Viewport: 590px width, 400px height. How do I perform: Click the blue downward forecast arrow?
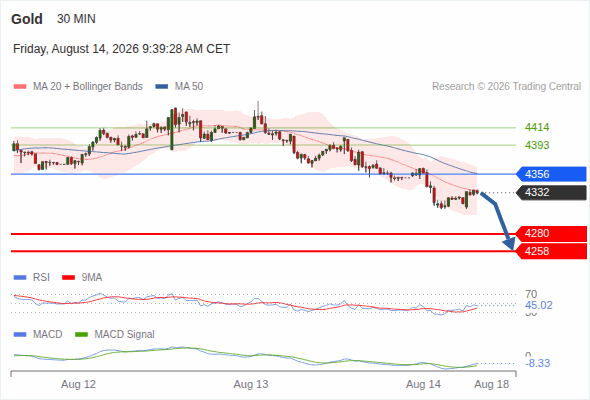(x=499, y=220)
